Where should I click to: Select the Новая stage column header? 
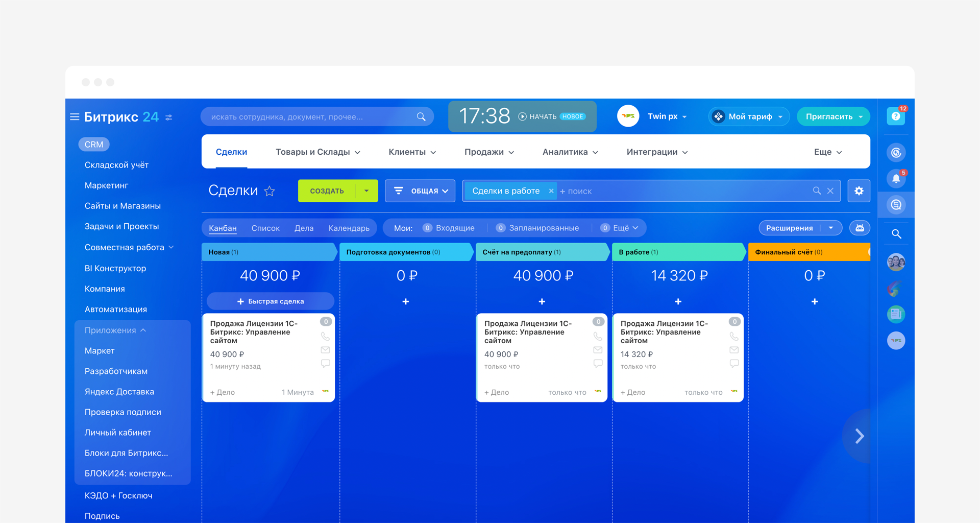[269, 252]
